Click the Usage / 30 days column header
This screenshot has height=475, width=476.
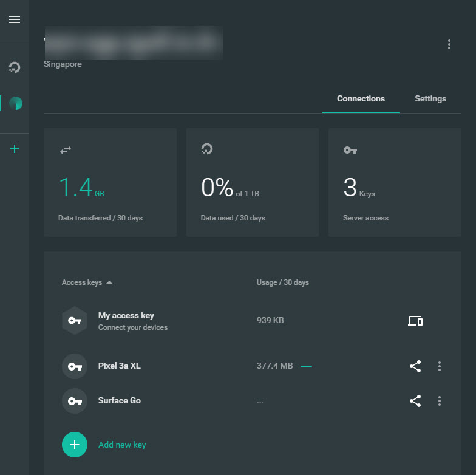pyautogui.click(x=283, y=282)
